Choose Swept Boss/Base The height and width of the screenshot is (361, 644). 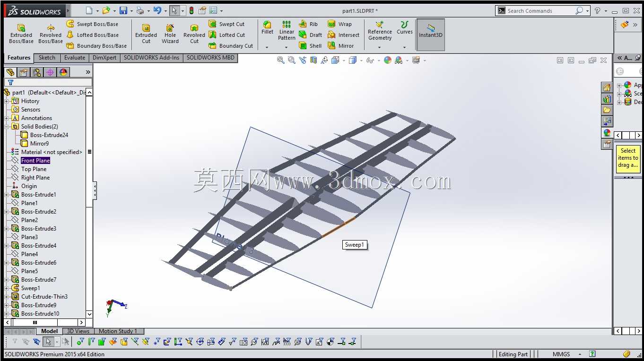coord(92,24)
